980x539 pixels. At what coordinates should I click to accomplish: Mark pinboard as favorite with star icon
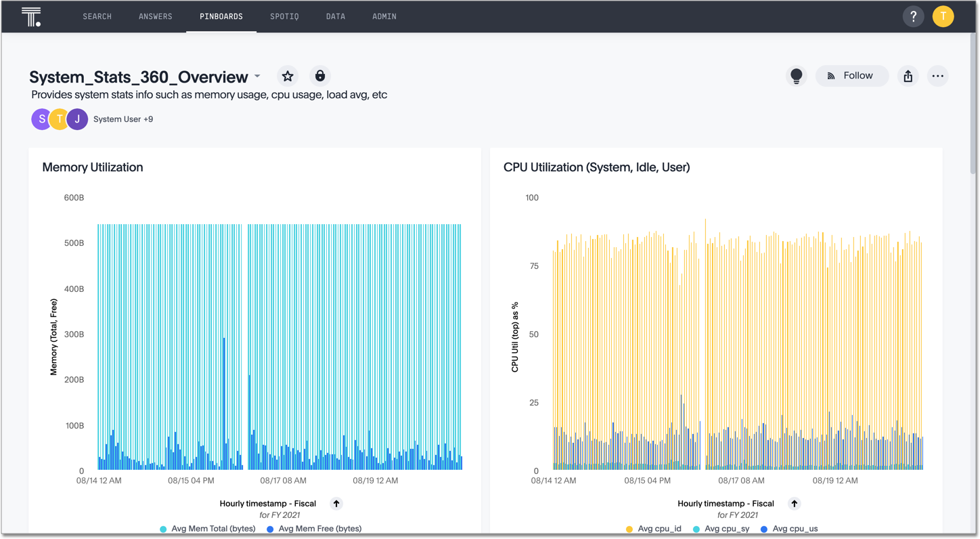(288, 76)
